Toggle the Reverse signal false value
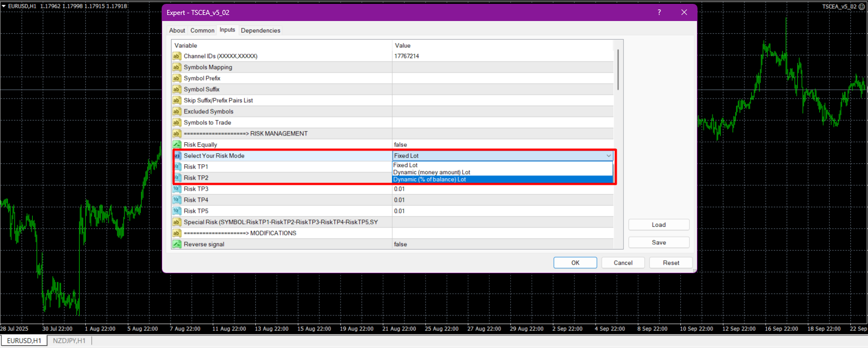 (401, 245)
